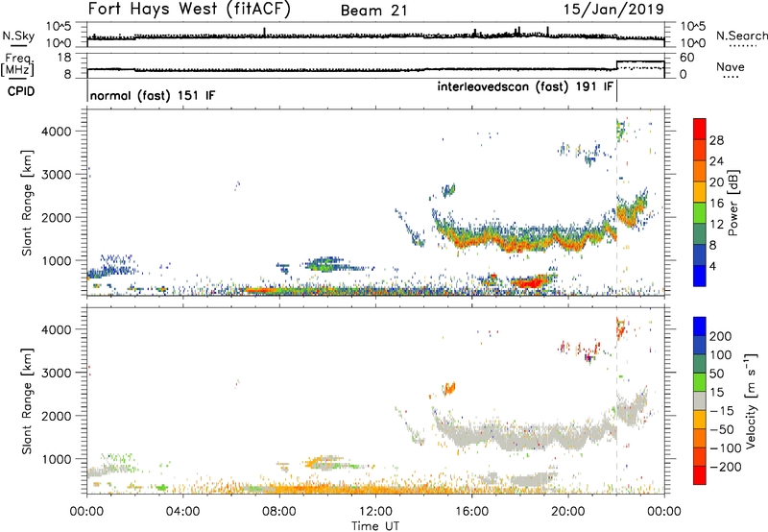768x532 pixels.
Task: Click the date '15/Jan/2019'
Action: (613, 9)
